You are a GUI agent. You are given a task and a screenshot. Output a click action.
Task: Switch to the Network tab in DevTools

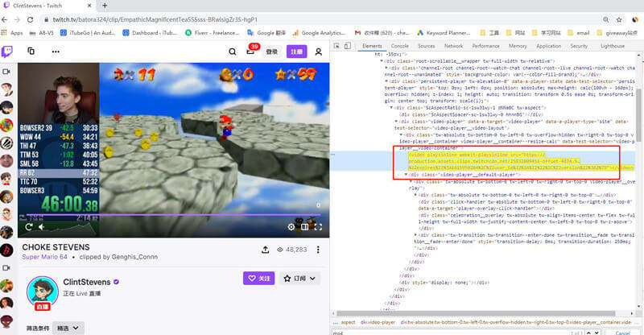pos(453,46)
